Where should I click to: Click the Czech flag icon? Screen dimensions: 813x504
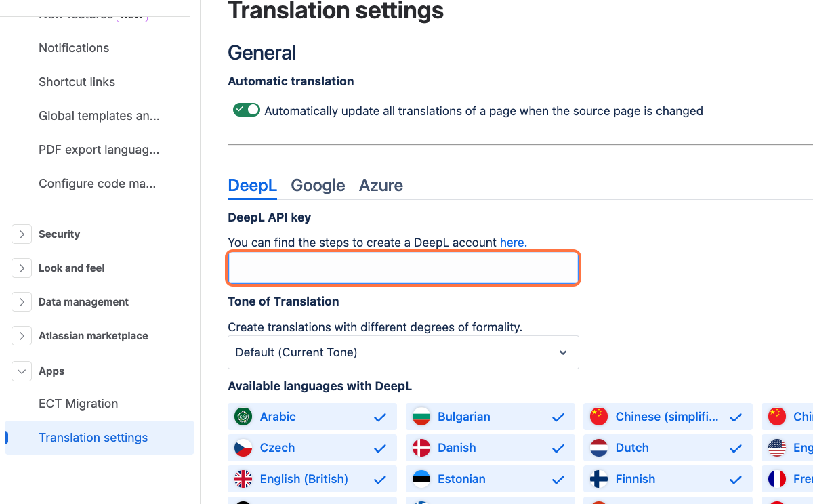(x=243, y=448)
